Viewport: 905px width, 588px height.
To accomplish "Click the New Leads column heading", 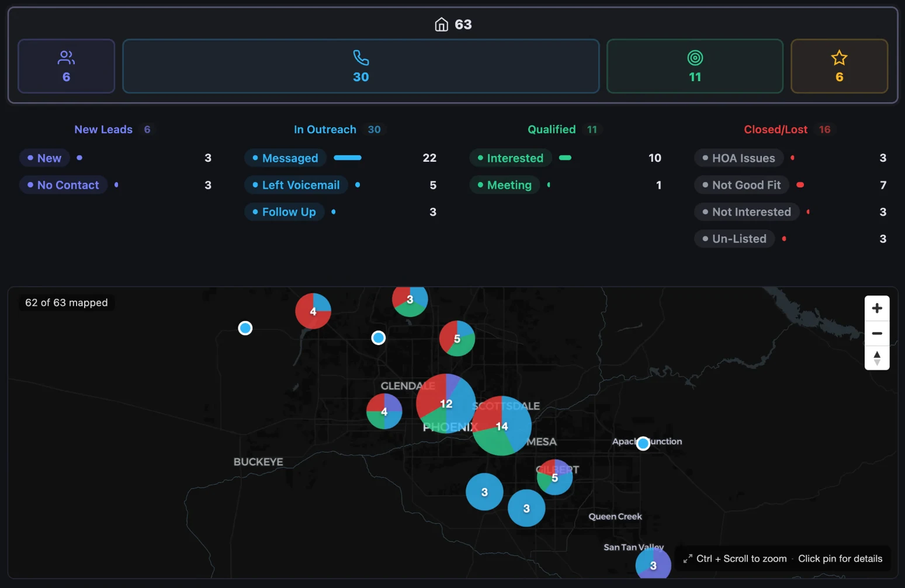I will [x=103, y=130].
